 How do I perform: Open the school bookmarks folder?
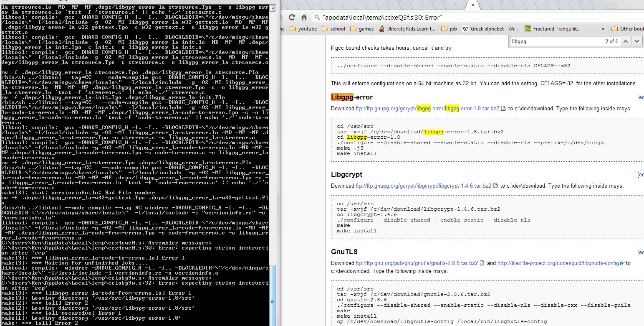(x=333, y=29)
